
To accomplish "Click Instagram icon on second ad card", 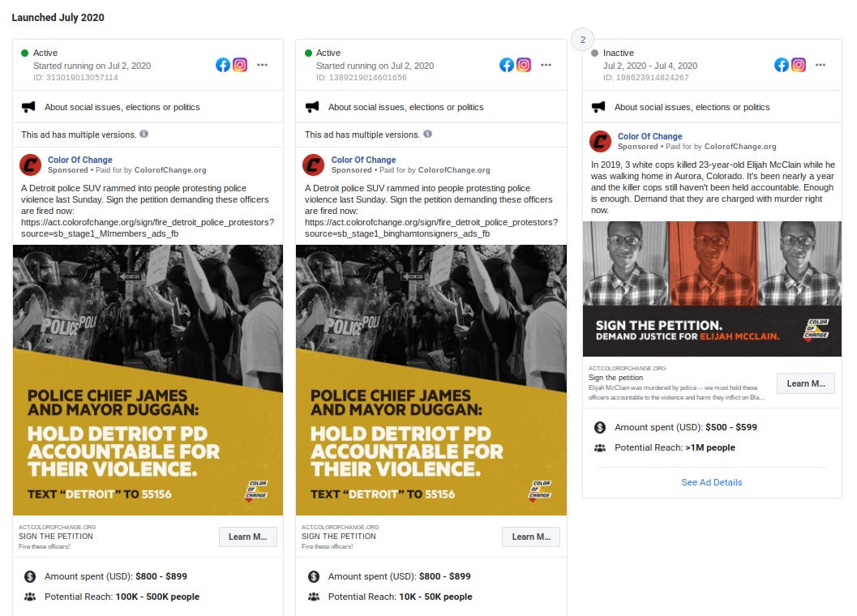I will click(x=524, y=65).
